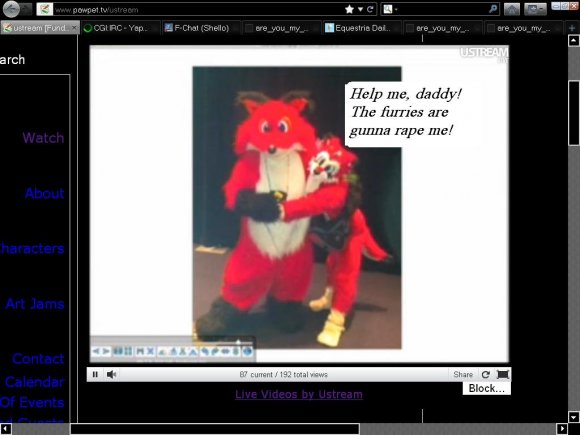
Task: Open the Calendar Of Events link
Action: [33, 392]
